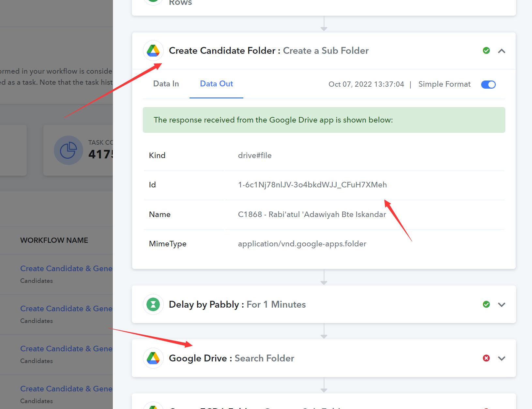The image size is (532, 409).
Task: Open the second Create Candidate workflow link
Action: [x=66, y=308]
